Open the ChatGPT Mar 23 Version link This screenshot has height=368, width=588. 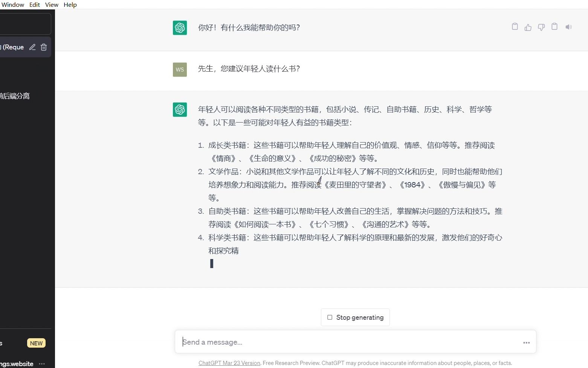tap(229, 363)
